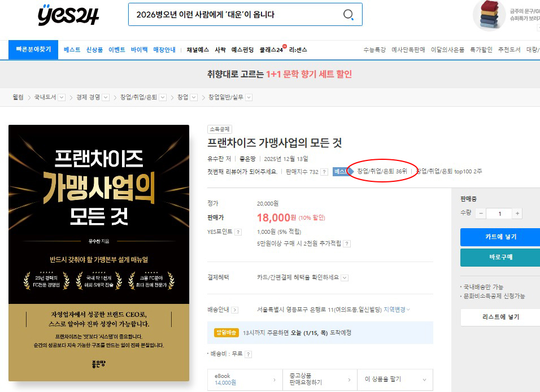This screenshot has height=392, width=540.
Task: Click the YES24 logo
Action: point(68,16)
